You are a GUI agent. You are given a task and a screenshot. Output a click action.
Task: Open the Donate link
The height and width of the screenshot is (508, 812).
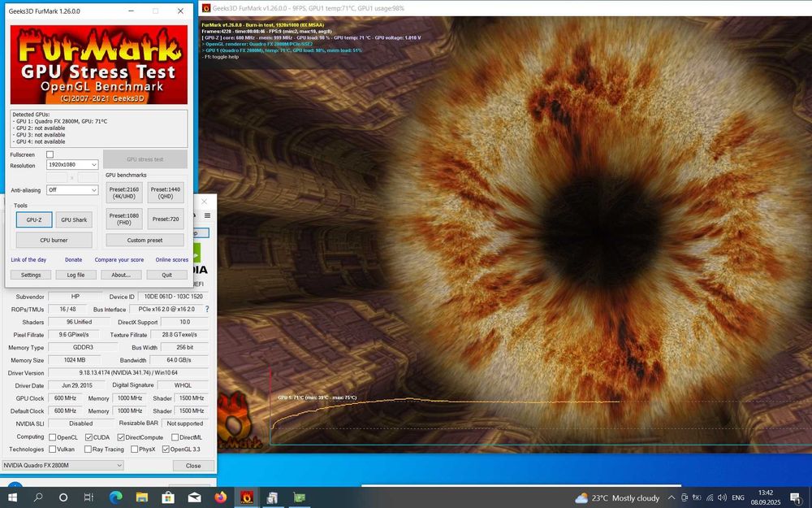click(74, 260)
